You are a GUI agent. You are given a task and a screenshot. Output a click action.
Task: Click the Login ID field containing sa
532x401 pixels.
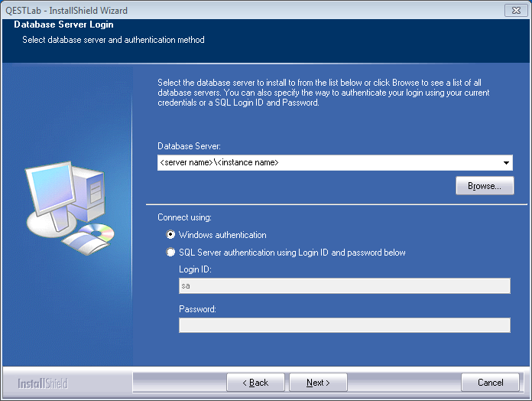coord(344,286)
